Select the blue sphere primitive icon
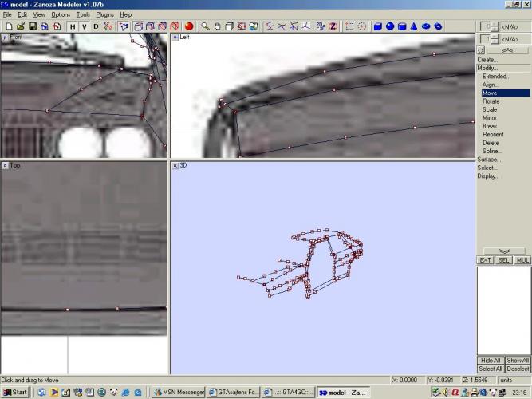This screenshot has height=399, width=532. [x=390, y=26]
